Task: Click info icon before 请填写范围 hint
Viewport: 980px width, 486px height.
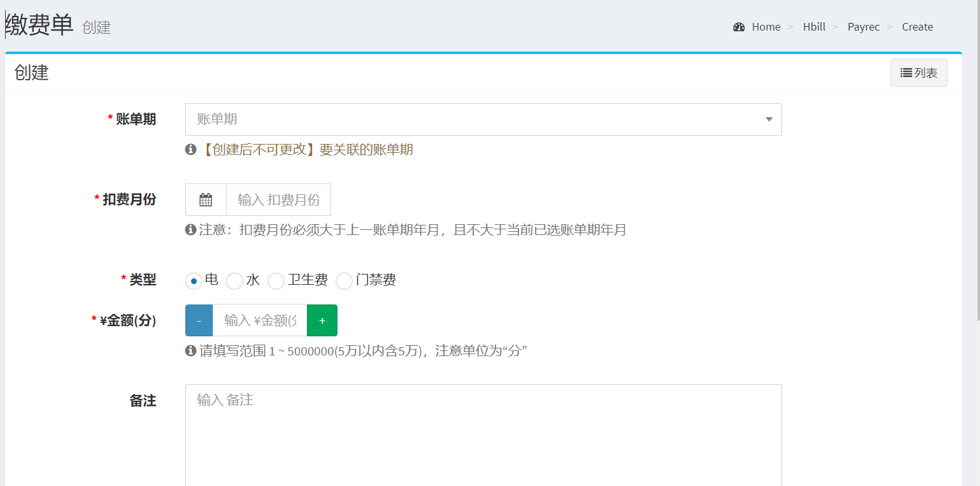Action: [x=190, y=350]
